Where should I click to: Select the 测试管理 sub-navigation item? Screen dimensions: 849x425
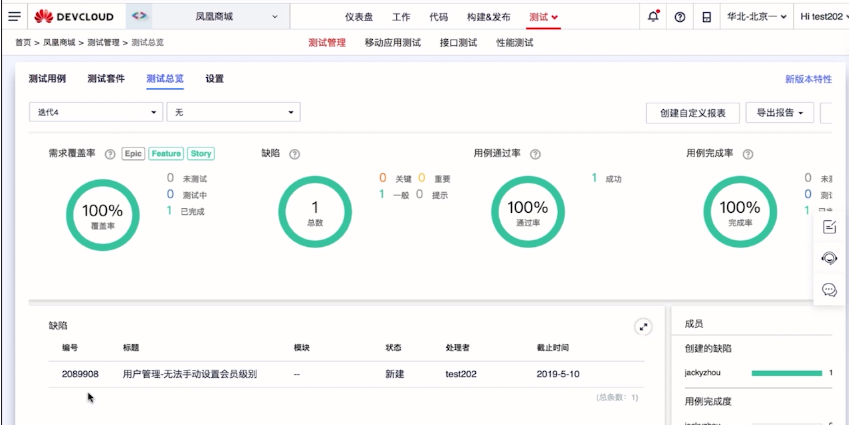click(x=326, y=43)
